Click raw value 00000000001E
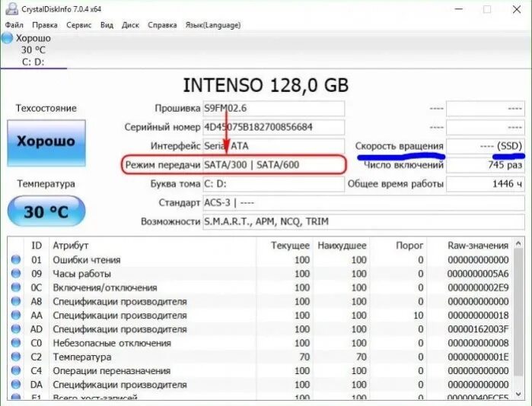Screen dimensions: 532x406 (x=478, y=357)
